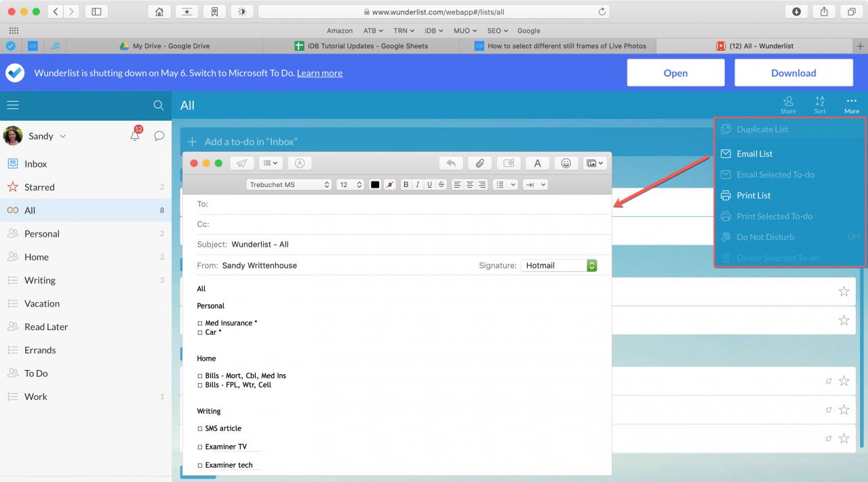Open the Trebuchet MS font dropdown

pyautogui.click(x=289, y=184)
